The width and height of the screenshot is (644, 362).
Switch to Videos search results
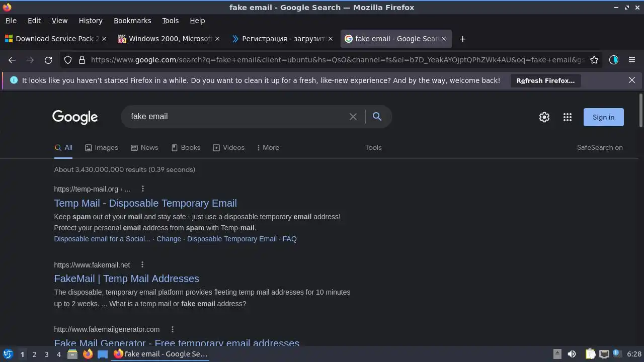click(228, 147)
